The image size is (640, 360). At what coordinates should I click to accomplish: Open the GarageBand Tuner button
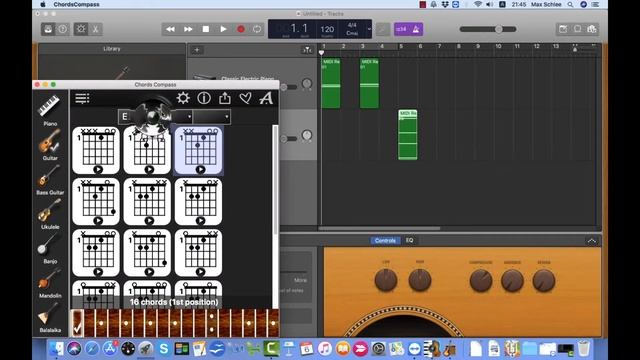[382, 29]
